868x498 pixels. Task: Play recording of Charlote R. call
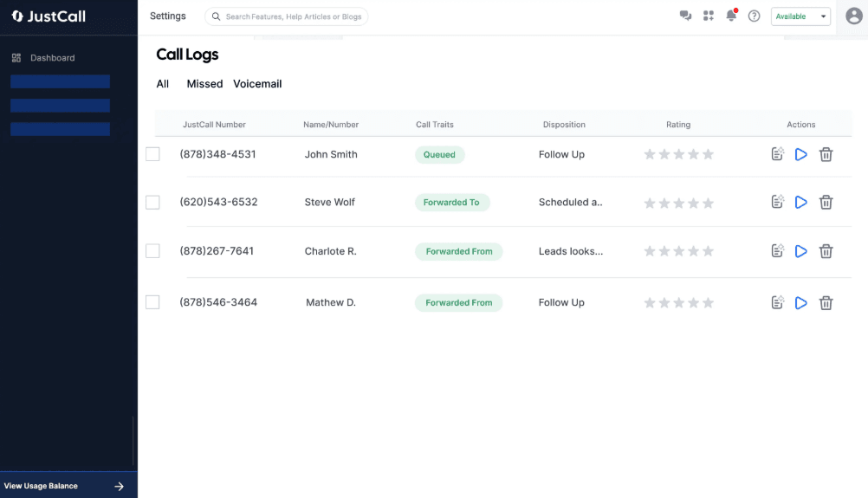click(x=801, y=251)
